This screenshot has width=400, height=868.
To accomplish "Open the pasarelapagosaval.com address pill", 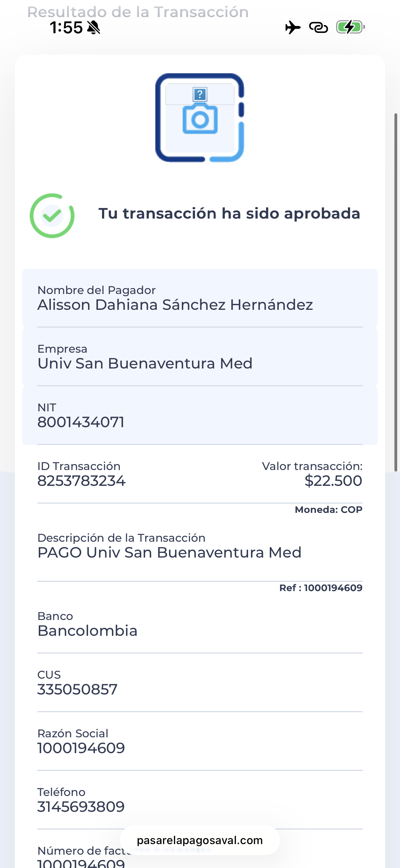I will click(x=200, y=840).
